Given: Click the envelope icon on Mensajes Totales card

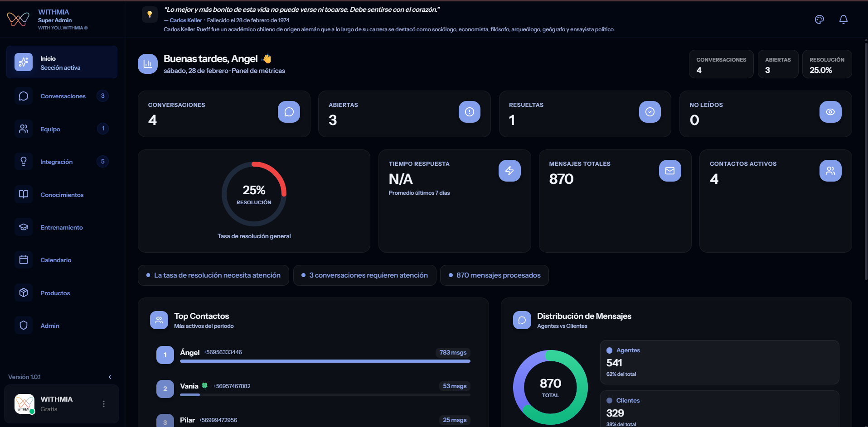Looking at the screenshot, I should [x=670, y=171].
